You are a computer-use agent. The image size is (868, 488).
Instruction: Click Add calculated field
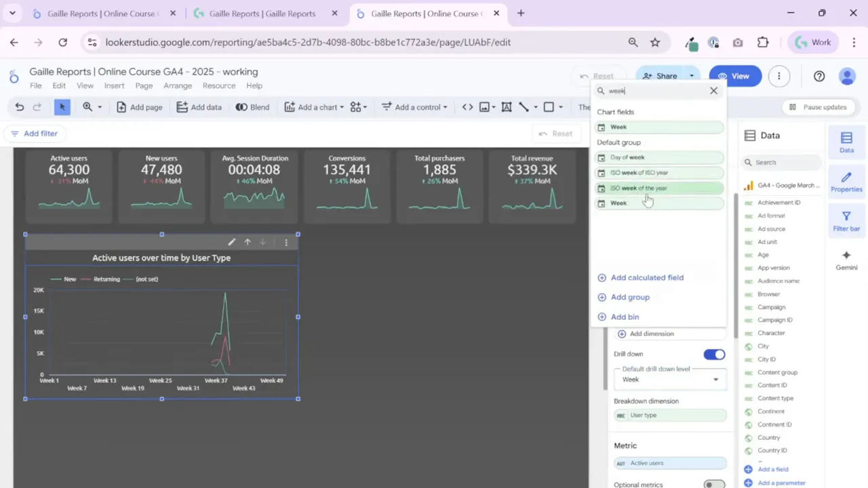coord(646,277)
